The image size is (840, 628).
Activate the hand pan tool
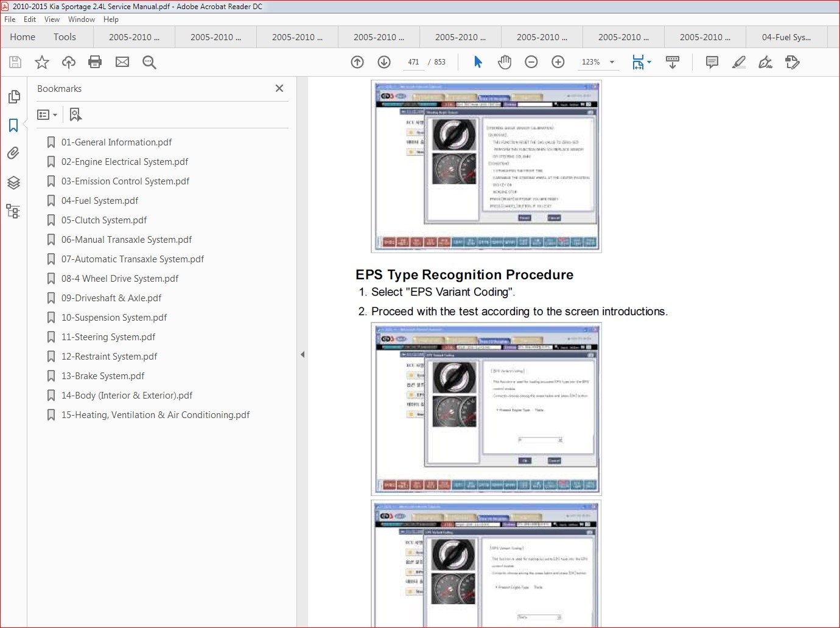(505, 62)
